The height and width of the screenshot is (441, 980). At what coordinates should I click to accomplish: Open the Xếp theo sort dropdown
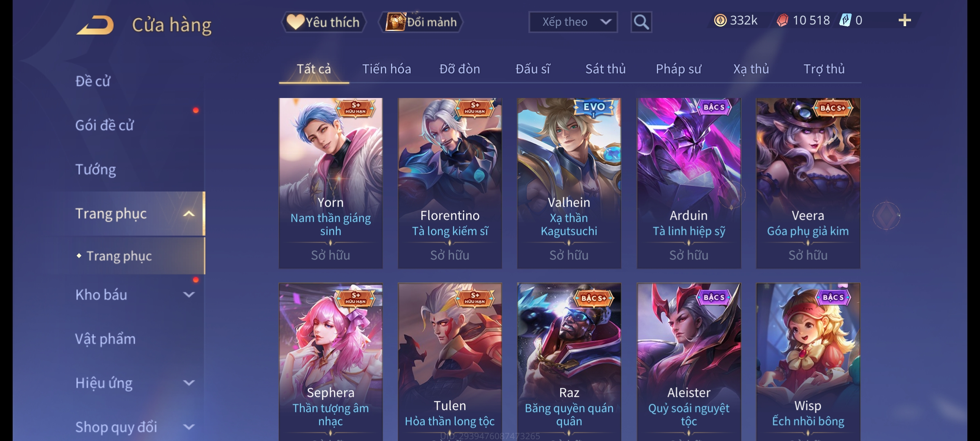[x=573, y=22]
